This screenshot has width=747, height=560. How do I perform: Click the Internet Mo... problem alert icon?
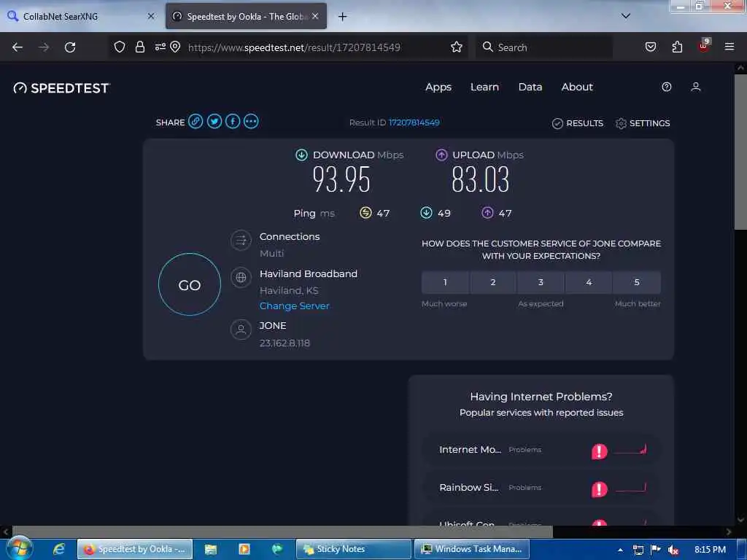(600, 451)
